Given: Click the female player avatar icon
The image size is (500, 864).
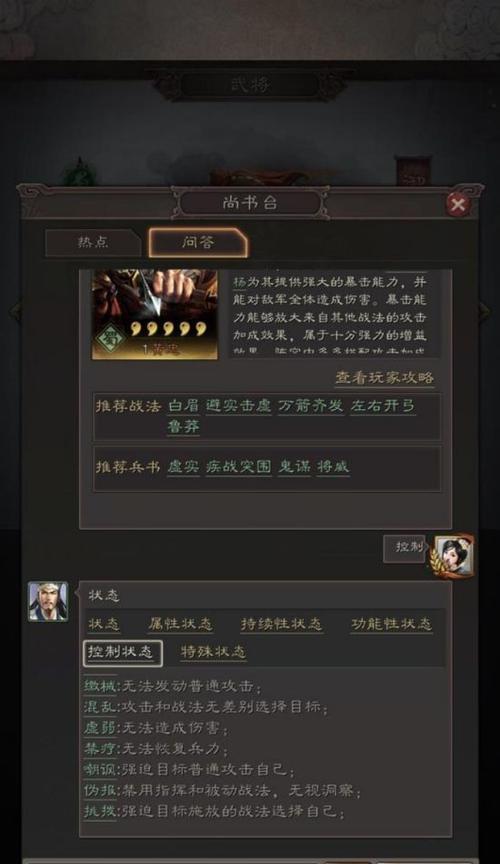Looking at the screenshot, I should click(x=454, y=555).
